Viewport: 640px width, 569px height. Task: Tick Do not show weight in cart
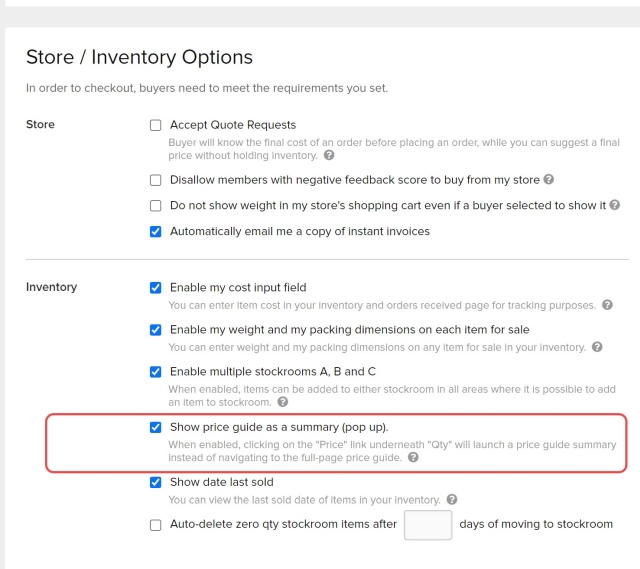point(155,206)
